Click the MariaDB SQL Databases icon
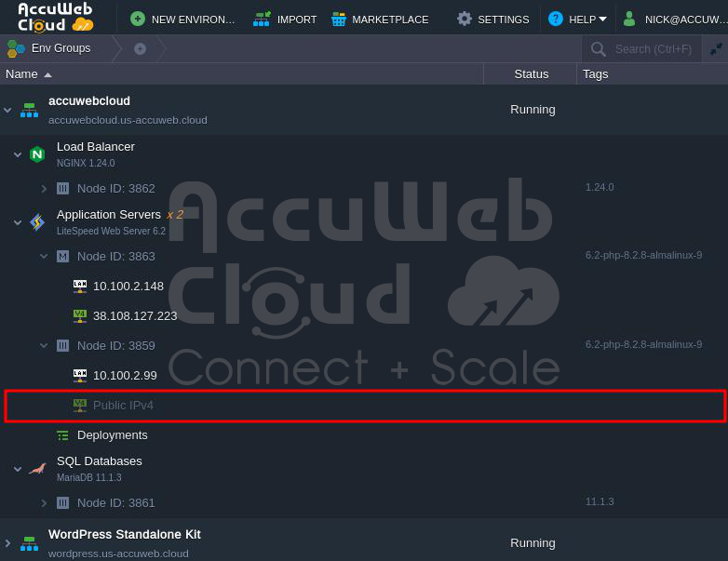The height and width of the screenshot is (561, 728). tap(37, 468)
